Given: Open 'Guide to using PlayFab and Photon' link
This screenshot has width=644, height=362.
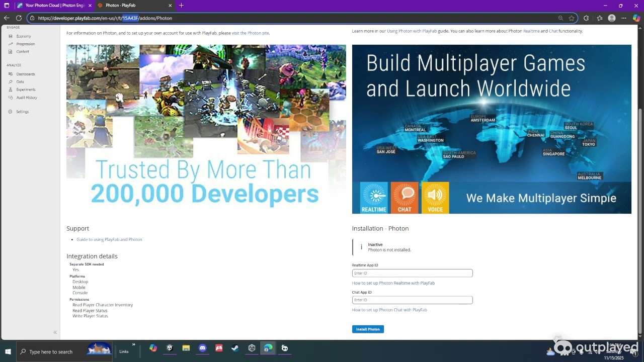Looking at the screenshot, I should coord(109,239).
